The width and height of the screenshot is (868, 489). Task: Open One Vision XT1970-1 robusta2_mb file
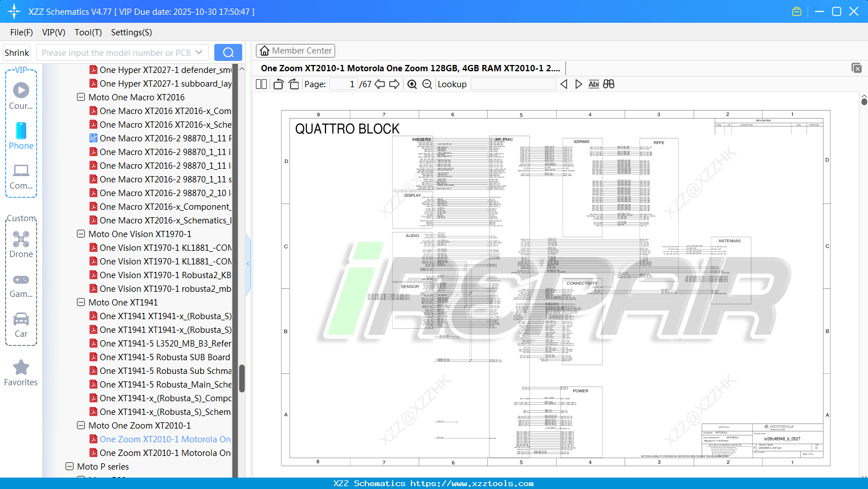[x=166, y=289]
